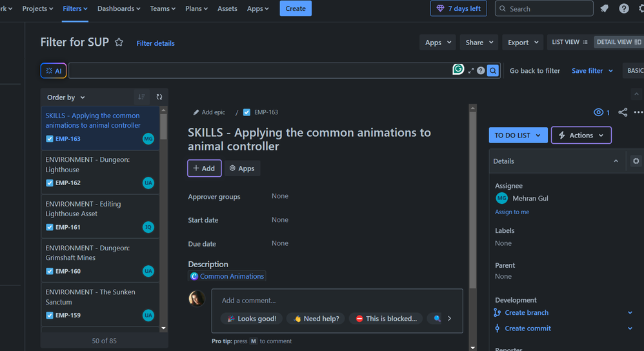Star the Filter for SUP filter
This screenshot has width=644, height=351.
coord(119,43)
